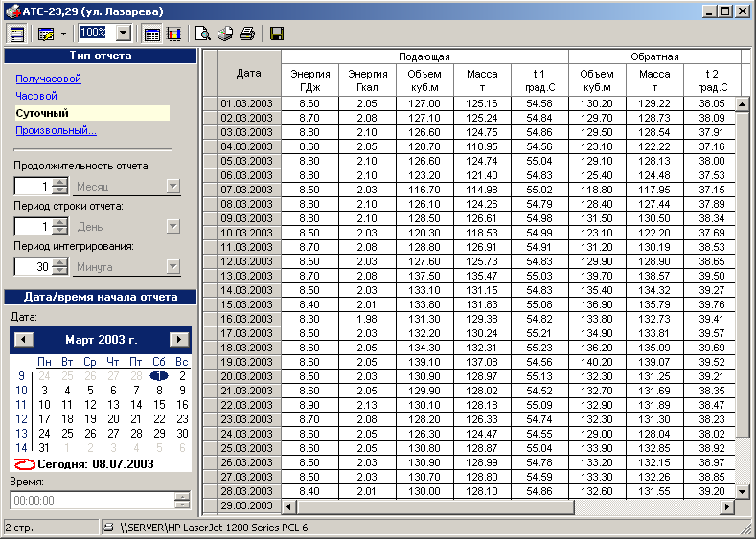Go to previous month in calendar
Screen dimensions: 756x539
coord(24,339)
